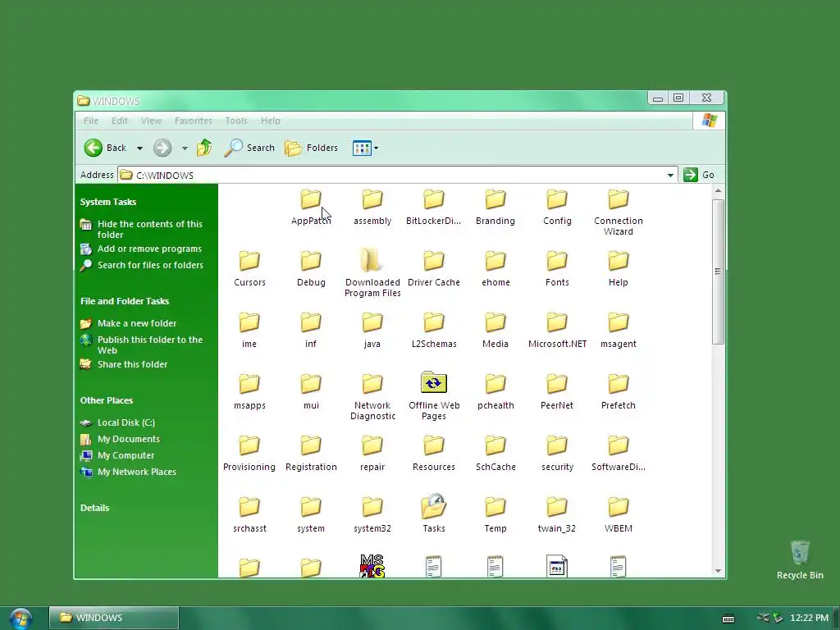Image resolution: width=840 pixels, height=630 pixels.
Task: Click the Go button next to address bar
Action: point(700,175)
